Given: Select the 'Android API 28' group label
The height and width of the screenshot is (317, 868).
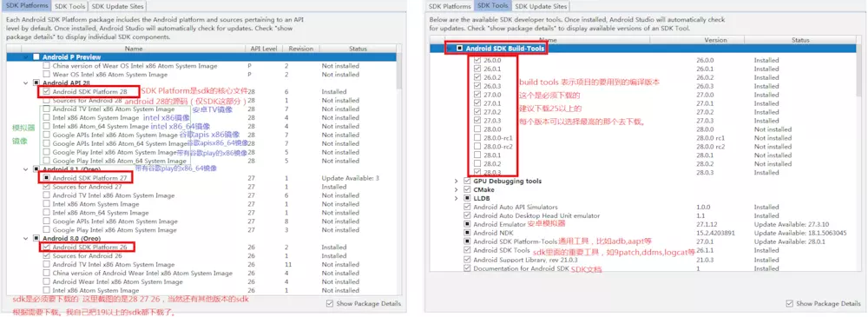Looking at the screenshot, I should coord(68,83).
